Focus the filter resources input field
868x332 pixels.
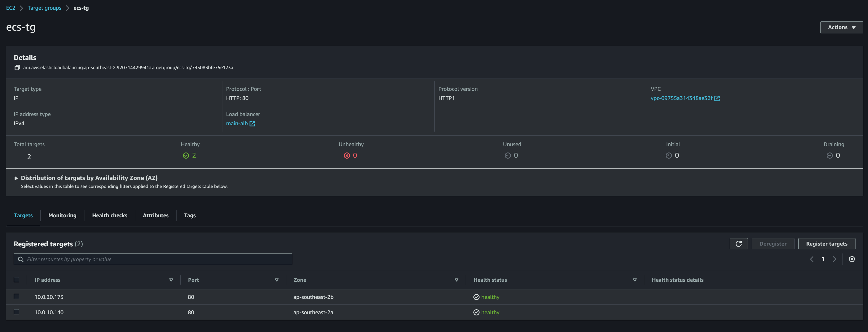click(158, 259)
